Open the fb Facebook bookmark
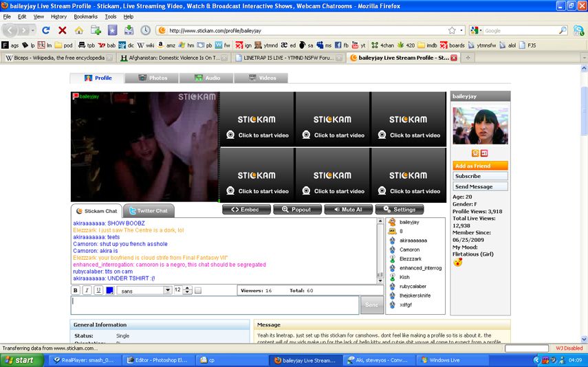588x367 pixels. [342, 45]
